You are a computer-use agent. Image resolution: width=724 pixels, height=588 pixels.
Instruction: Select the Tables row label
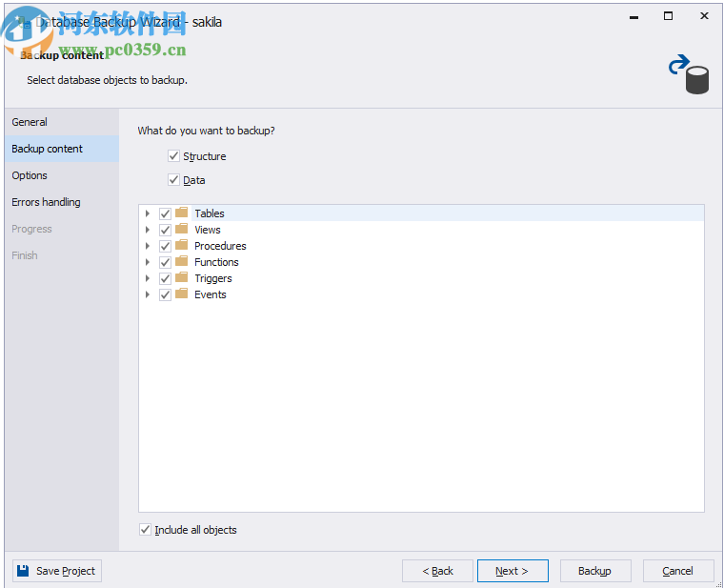(210, 213)
